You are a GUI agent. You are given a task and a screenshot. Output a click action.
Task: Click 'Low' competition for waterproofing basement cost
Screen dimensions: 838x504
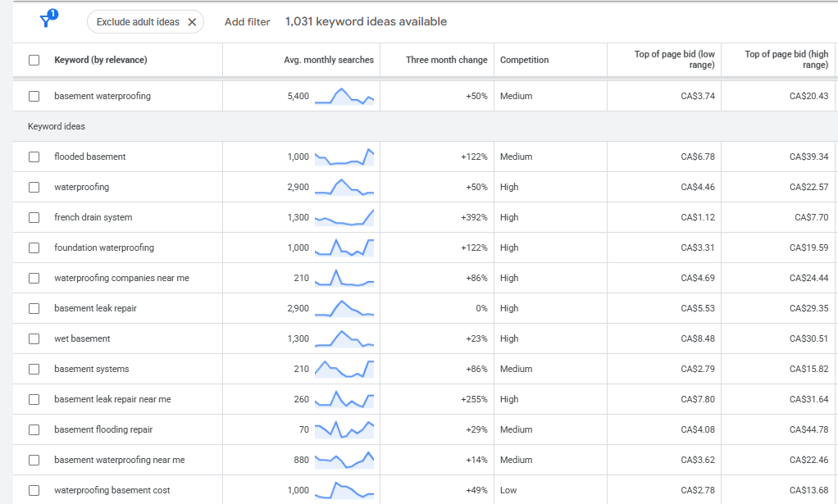coord(508,490)
